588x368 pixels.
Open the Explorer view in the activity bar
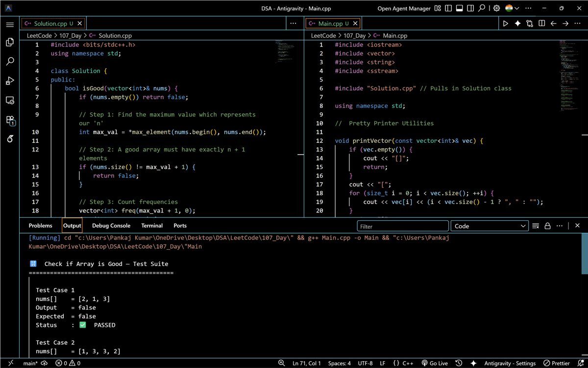pyautogui.click(x=10, y=43)
